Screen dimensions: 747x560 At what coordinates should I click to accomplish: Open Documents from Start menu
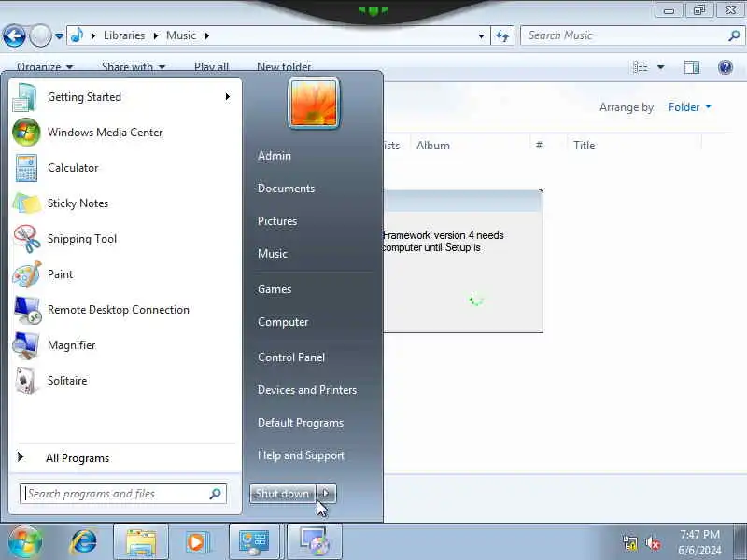click(287, 189)
